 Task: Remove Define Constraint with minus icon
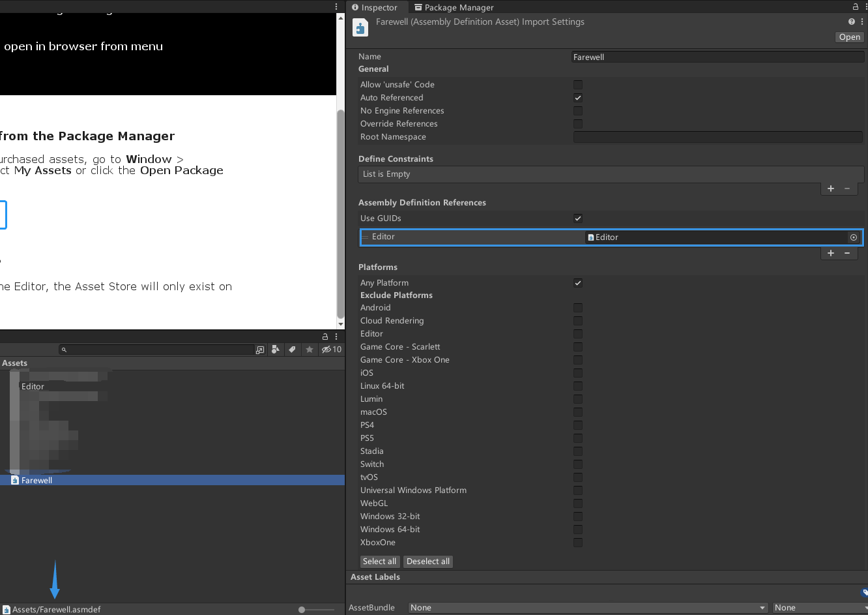(847, 188)
